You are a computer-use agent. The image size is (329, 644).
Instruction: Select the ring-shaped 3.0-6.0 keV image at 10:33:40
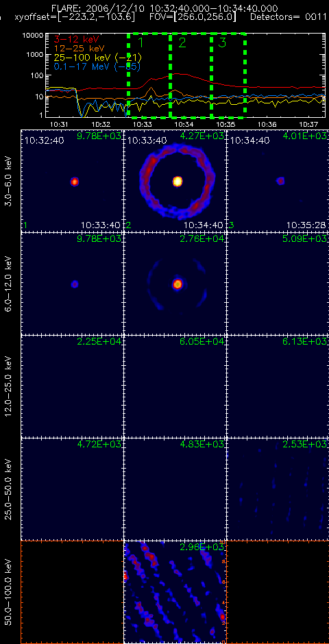point(175,181)
